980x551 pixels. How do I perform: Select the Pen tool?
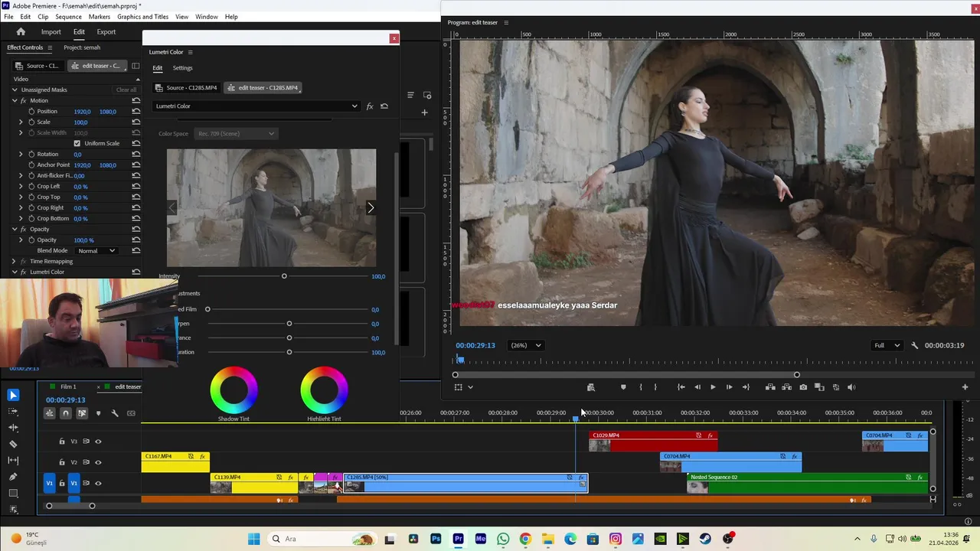coord(13,477)
